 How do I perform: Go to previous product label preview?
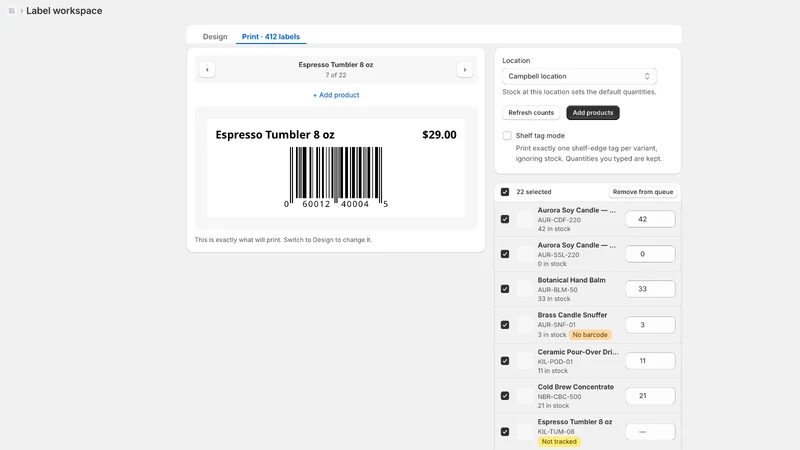click(x=207, y=69)
